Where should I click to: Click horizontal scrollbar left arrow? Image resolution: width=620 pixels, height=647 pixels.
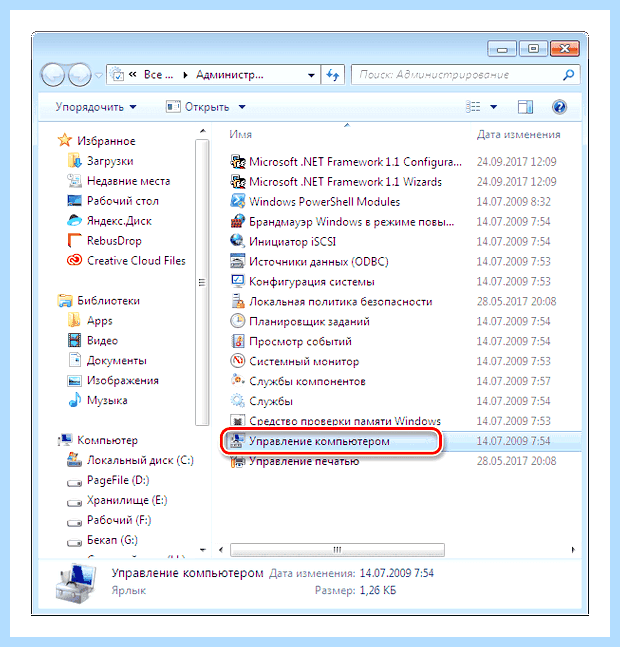221,550
